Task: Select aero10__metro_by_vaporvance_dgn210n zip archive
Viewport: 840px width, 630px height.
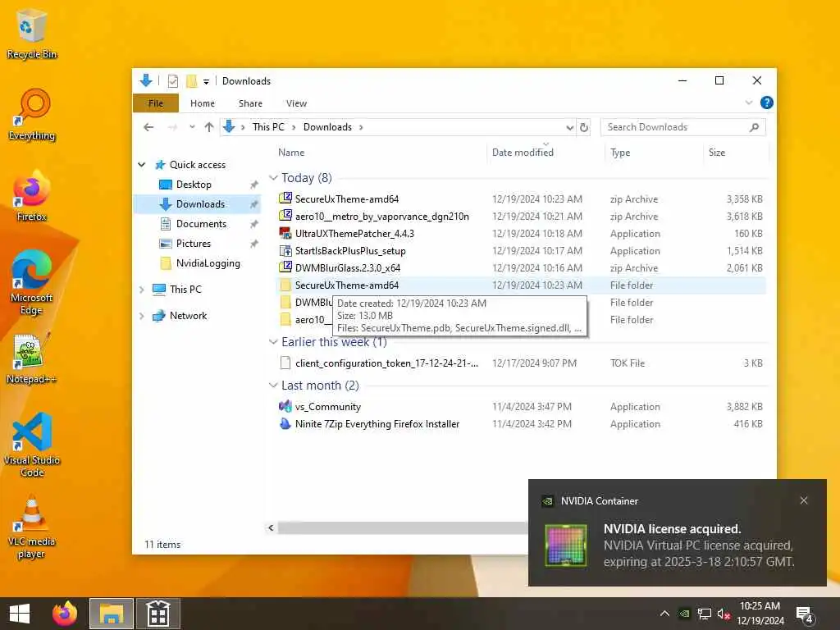Action: (523, 217)
